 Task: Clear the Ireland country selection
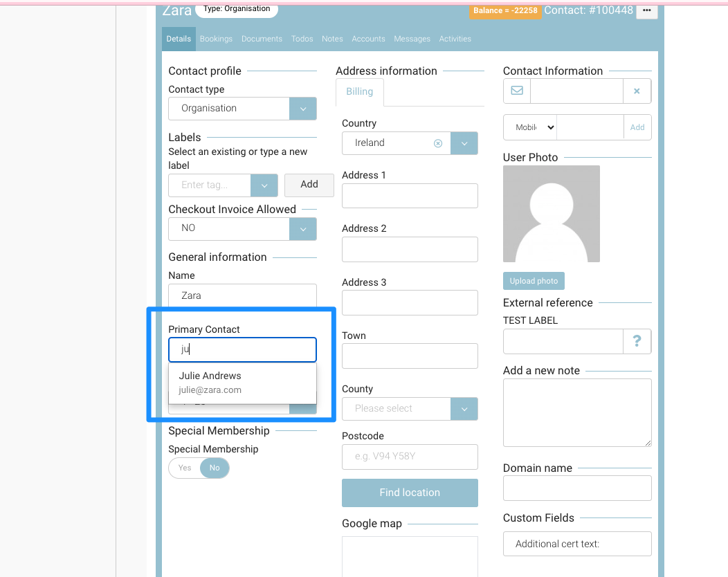437,143
